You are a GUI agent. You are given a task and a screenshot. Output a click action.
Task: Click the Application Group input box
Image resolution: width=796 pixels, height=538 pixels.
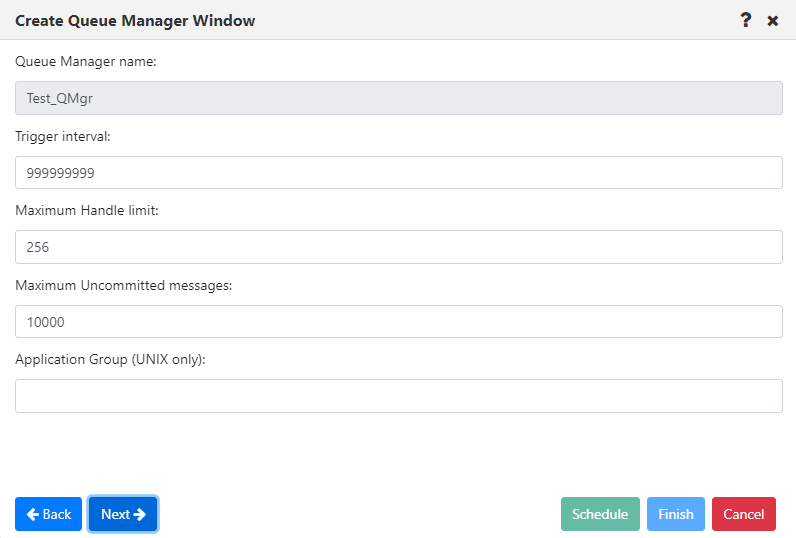[x=399, y=396]
